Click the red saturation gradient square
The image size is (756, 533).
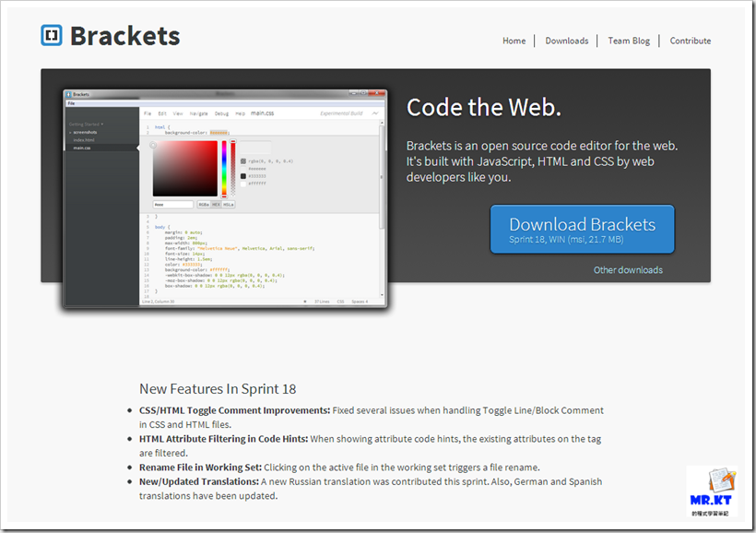(x=185, y=169)
